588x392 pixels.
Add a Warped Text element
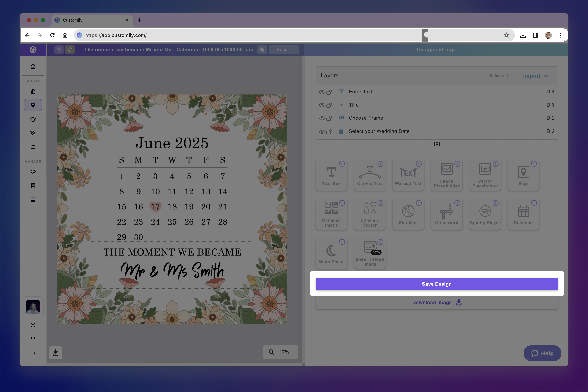pyautogui.click(x=408, y=175)
